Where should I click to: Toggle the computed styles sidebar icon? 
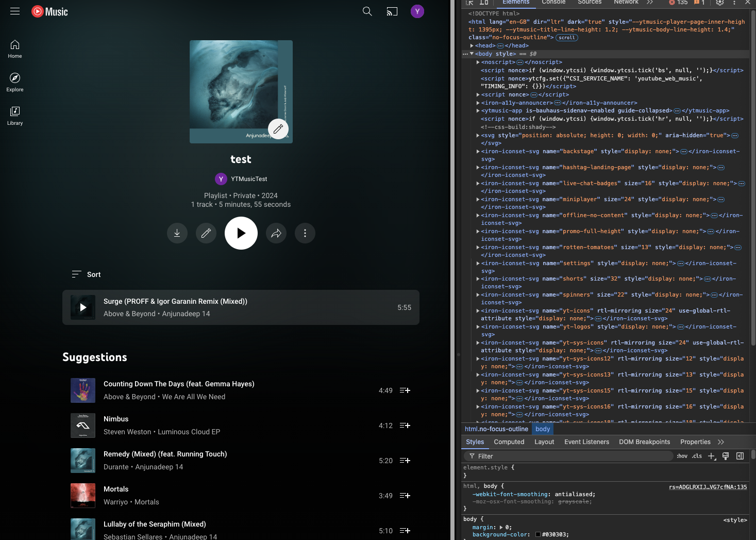coord(740,456)
